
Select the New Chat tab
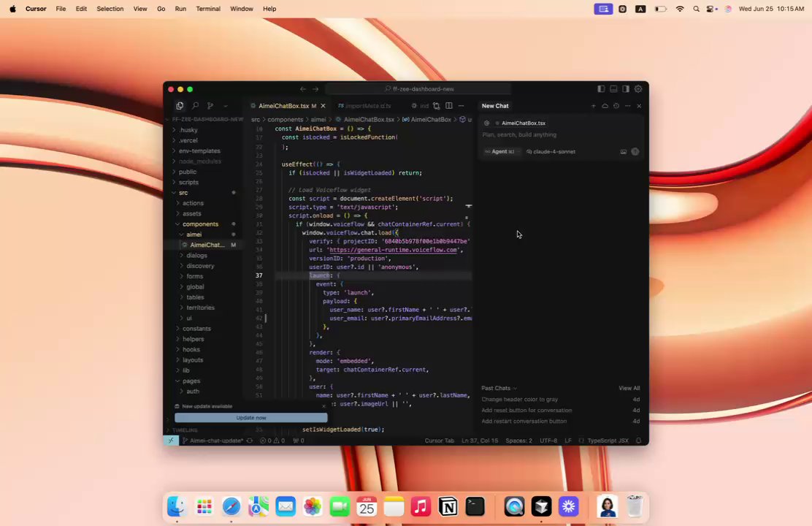(x=495, y=106)
